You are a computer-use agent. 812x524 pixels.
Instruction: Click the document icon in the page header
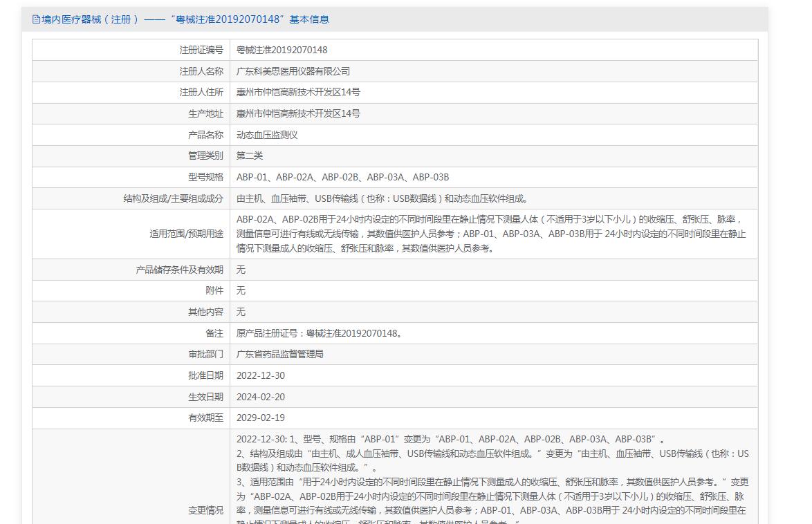point(36,19)
